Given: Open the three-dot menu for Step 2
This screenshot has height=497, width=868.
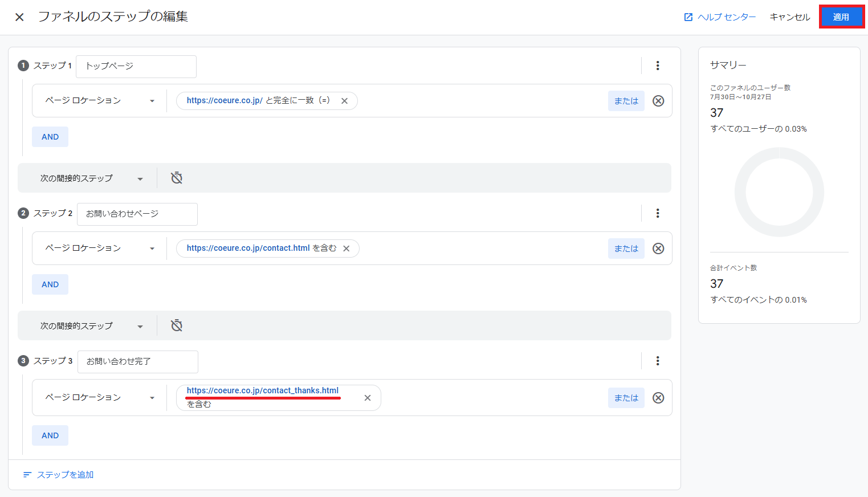Looking at the screenshot, I should pos(658,213).
